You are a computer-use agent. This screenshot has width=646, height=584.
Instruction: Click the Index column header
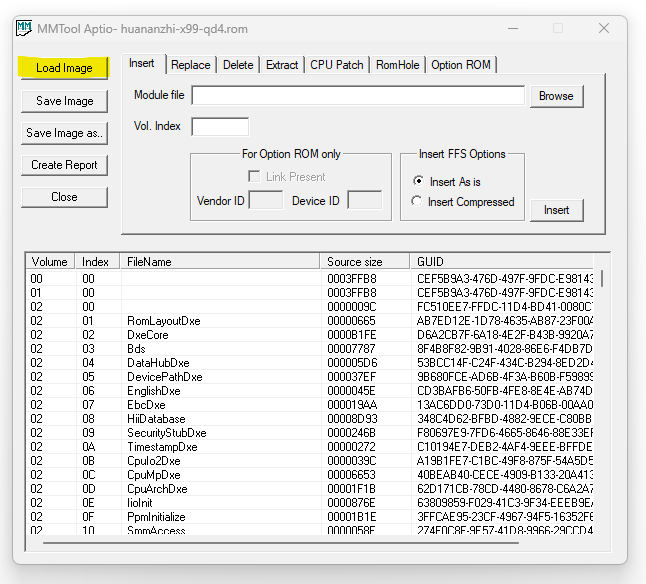(97, 262)
